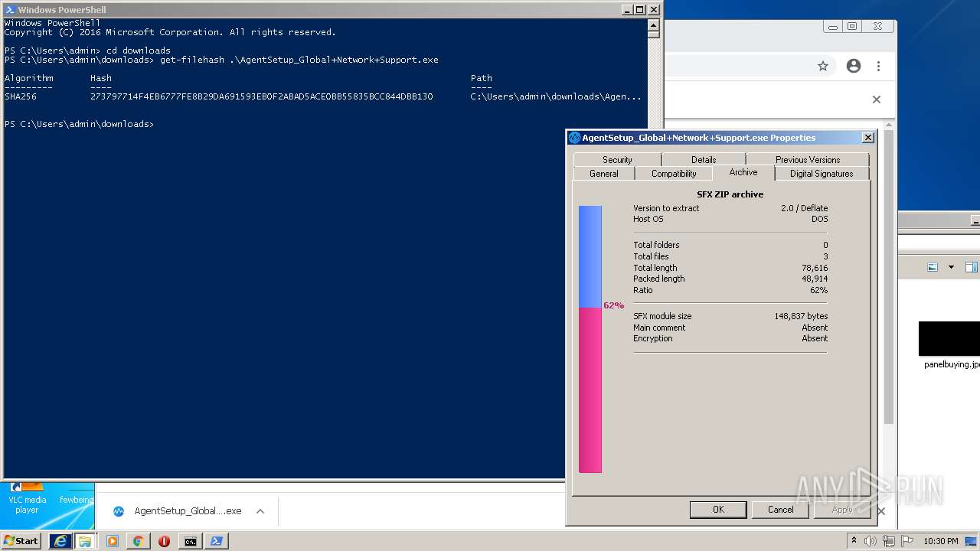Bookmark this page with the star icon
Screen dimensions: 980x551
[x=823, y=66]
